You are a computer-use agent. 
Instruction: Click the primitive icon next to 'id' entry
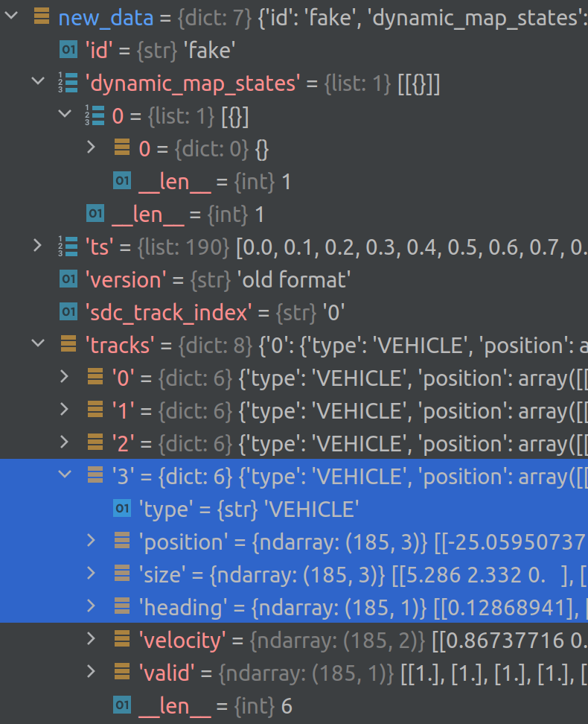pyautogui.click(x=68, y=50)
